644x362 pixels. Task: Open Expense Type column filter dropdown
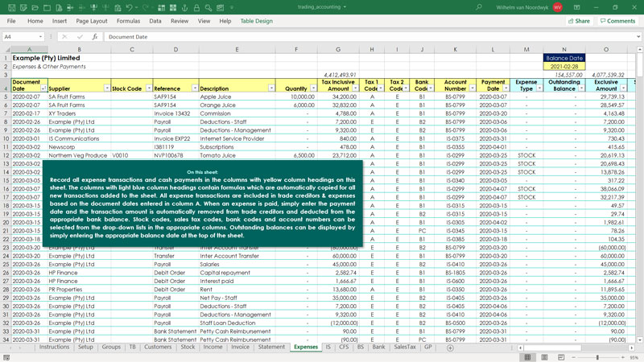[x=539, y=88]
